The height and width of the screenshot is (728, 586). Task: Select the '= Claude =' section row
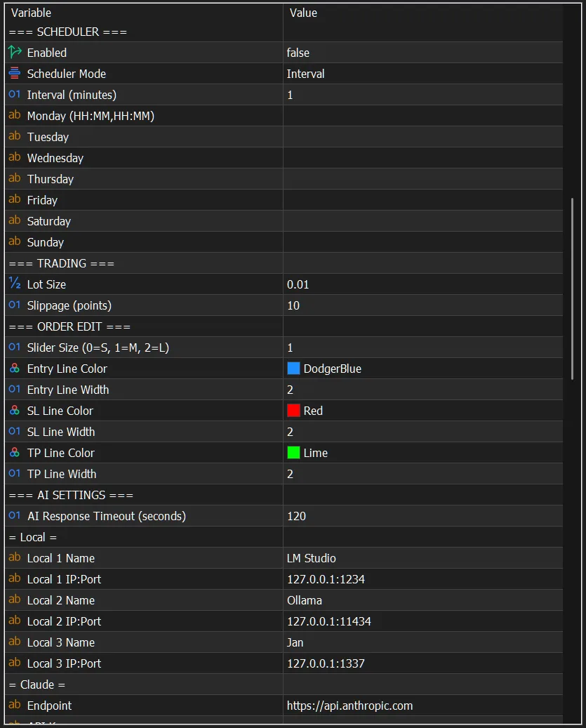click(284, 684)
